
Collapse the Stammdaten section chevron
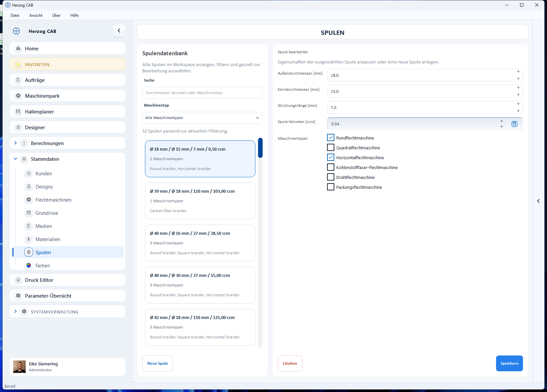[x=15, y=159]
